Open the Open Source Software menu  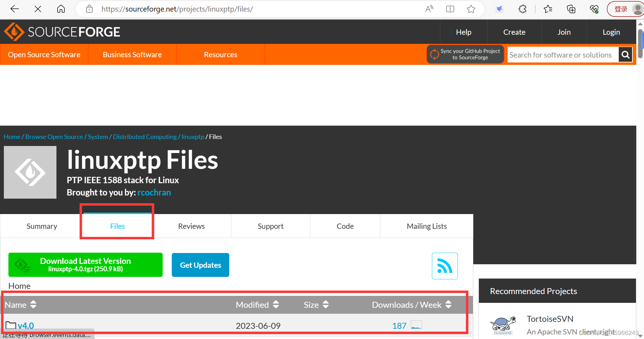(44, 54)
